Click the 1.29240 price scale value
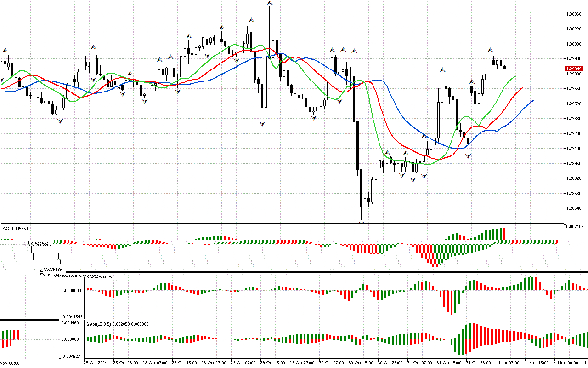588x368 pixels. [x=575, y=134]
